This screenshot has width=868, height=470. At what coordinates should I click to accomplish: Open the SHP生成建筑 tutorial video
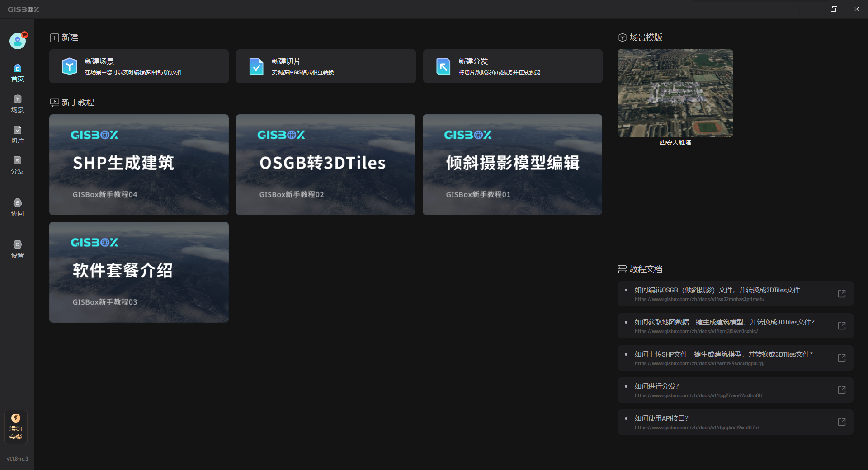(139, 164)
